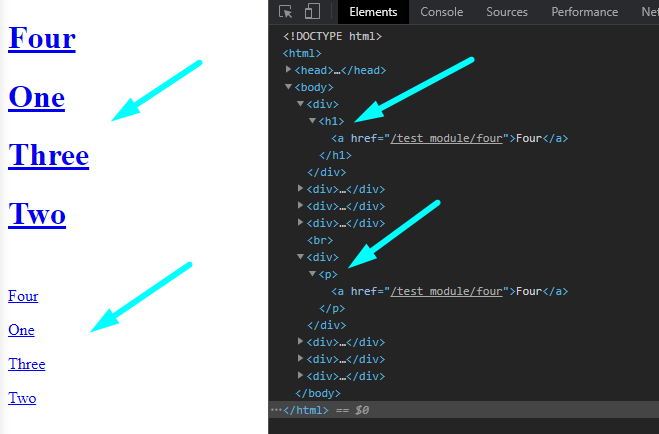Switch to the Console tab
The height and width of the screenshot is (434, 659).
pyautogui.click(x=441, y=12)
